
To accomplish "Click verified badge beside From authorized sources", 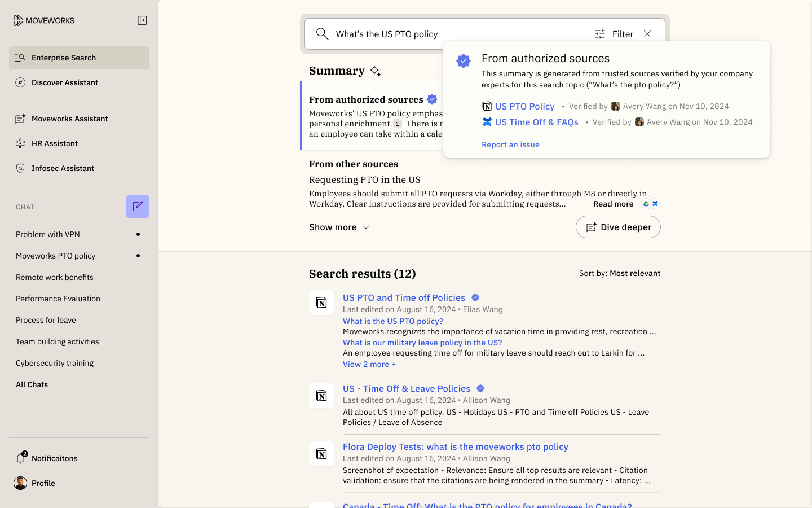I will click(x=432, y=99).
